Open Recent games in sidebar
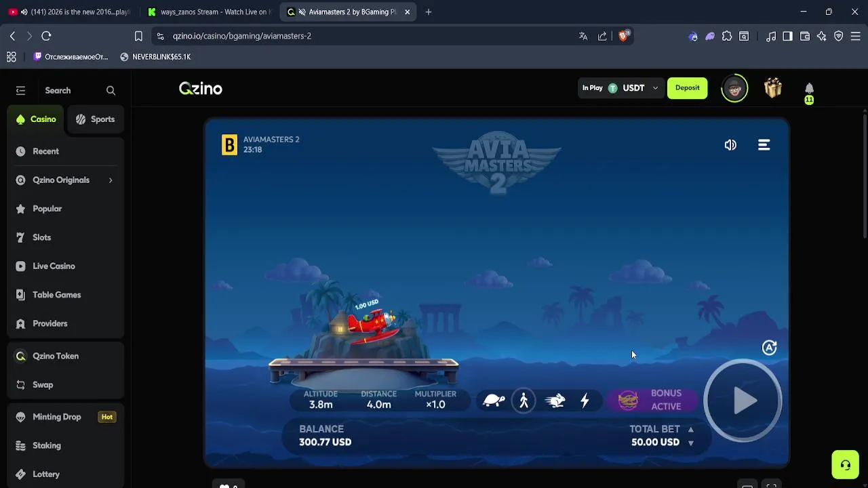 pyautogui.click(x=66, y=151)
